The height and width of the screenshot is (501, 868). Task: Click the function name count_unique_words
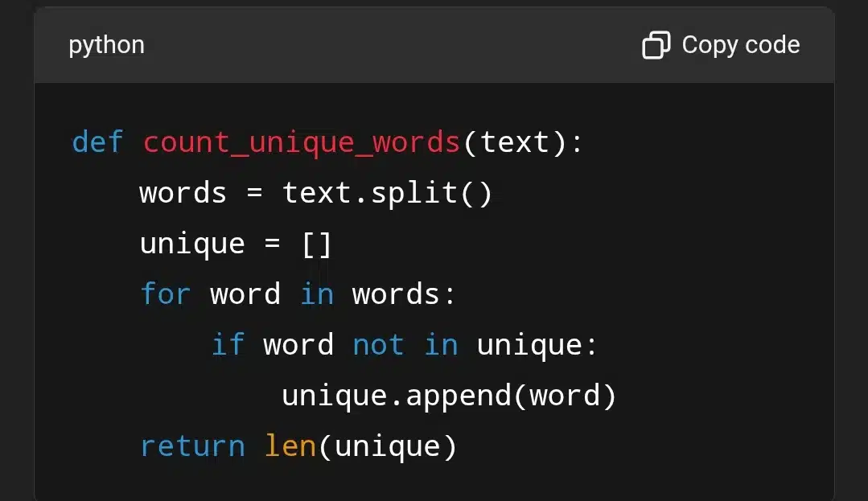(x=302, y=143)
